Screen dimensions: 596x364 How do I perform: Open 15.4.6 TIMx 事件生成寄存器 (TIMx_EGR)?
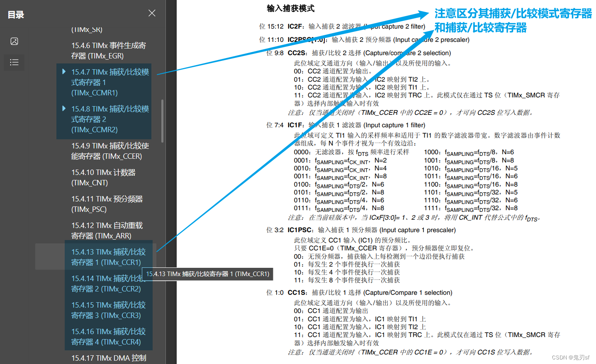tap(109, 51)
